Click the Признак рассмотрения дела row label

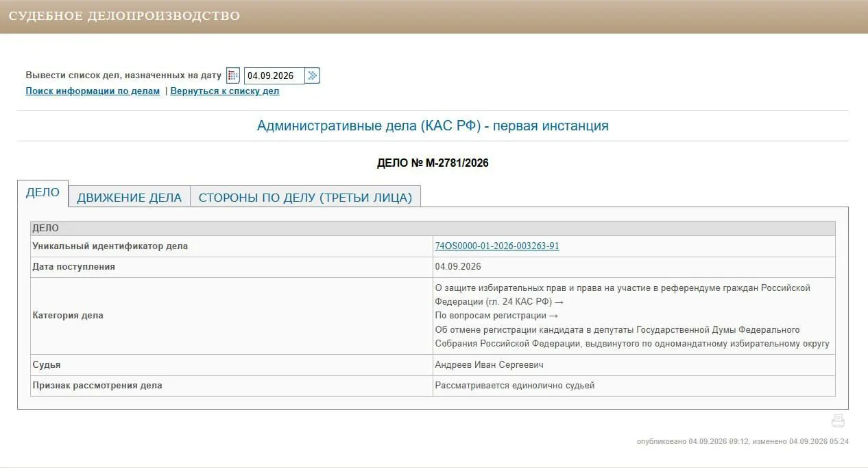[x=97, y=385]
